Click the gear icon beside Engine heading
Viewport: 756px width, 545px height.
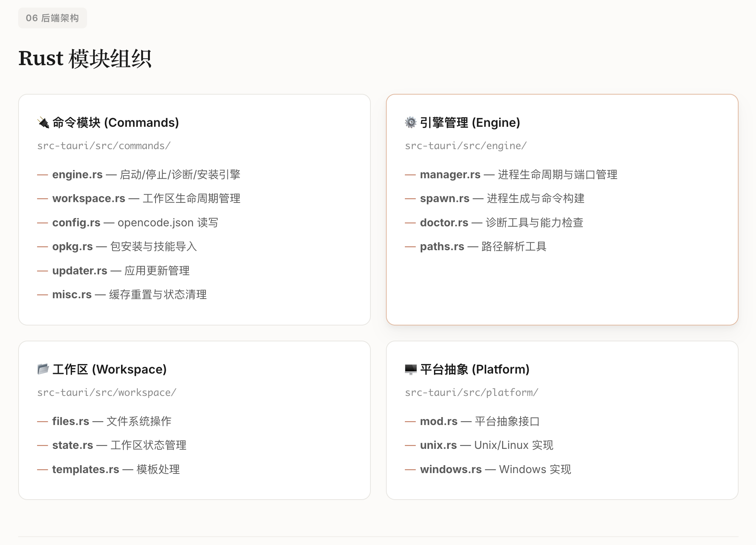[x=411, y=123]
